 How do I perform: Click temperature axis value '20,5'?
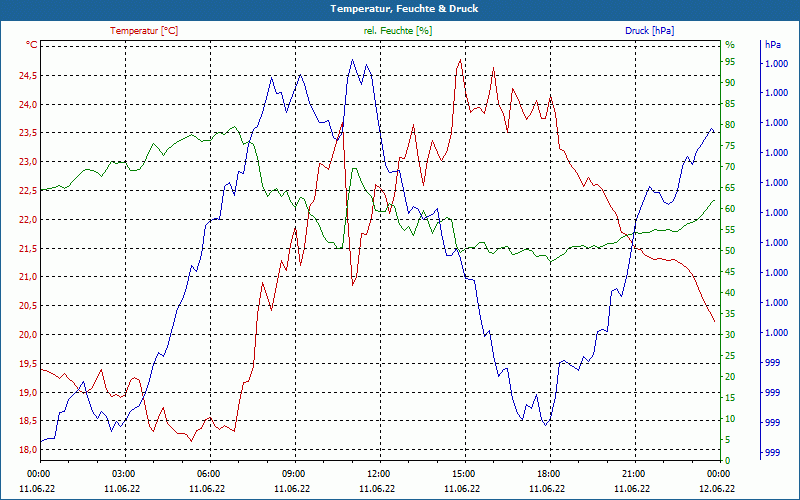tap(28, 306)
